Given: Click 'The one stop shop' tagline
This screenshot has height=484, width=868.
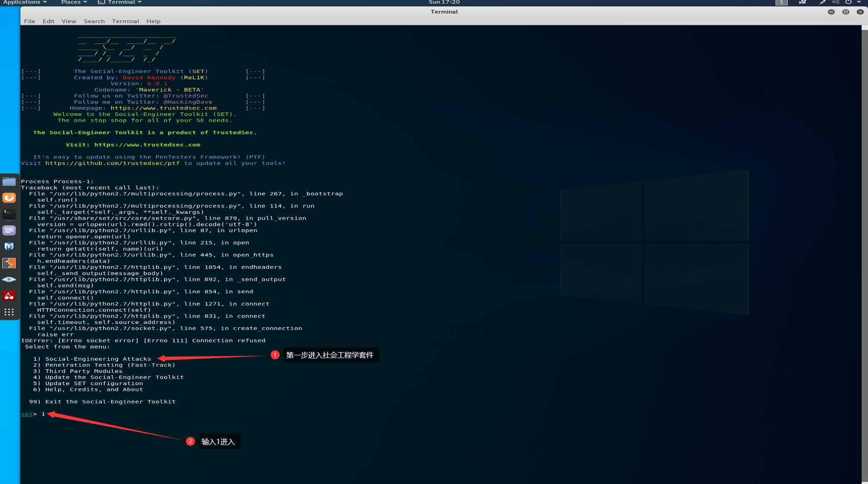Looking at the screenshot, I should pyautogui.click(x=145, y=121).
